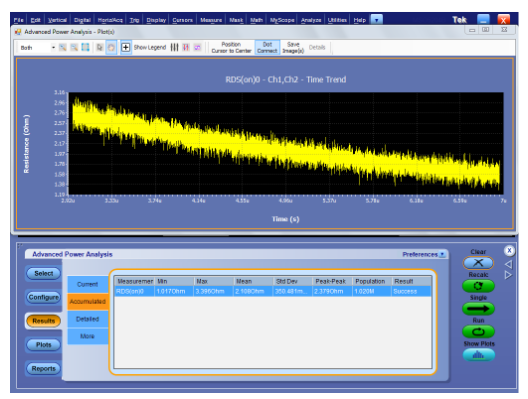Click the Std Dev column header
This screenshot has height=399, width=528.
click(x=293, y=281)
